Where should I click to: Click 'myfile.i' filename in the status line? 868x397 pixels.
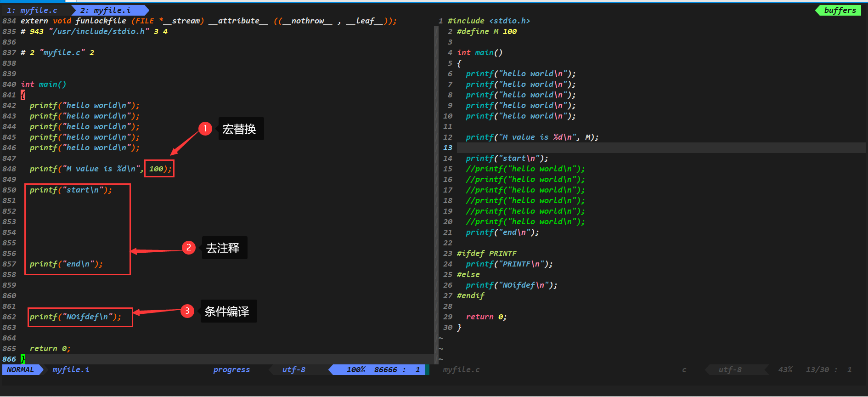pos(71,370)
